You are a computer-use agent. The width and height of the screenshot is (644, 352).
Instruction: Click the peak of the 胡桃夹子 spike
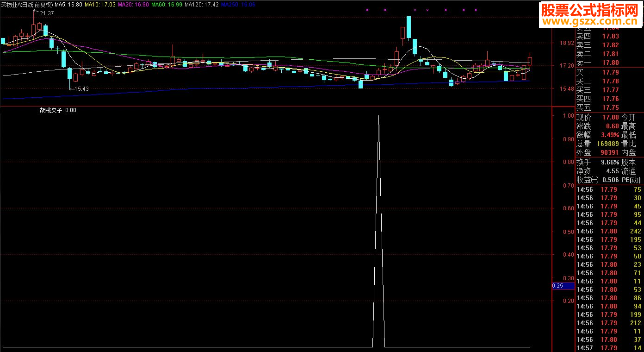coord(379,116)
